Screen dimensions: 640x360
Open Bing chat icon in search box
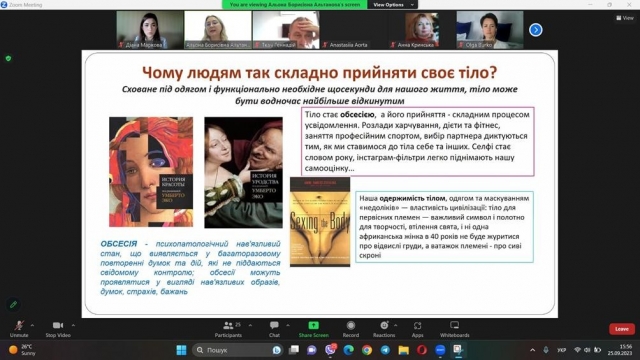pos(277,350)
